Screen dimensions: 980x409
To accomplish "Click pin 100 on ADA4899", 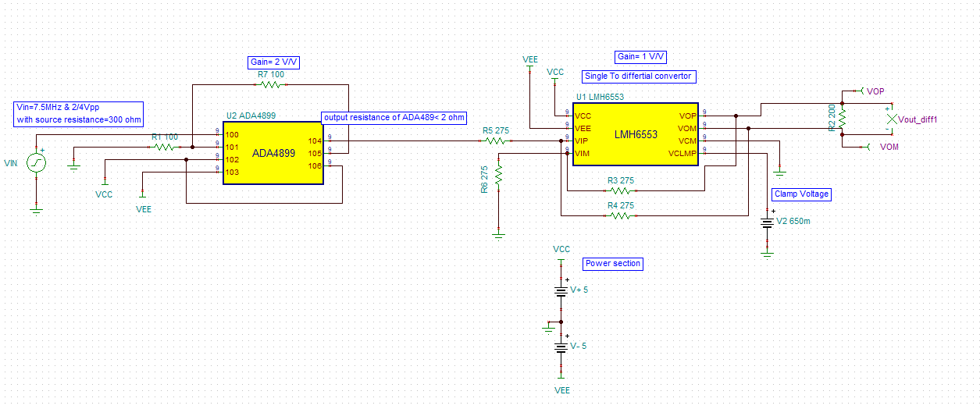I will tap(232, 134).
